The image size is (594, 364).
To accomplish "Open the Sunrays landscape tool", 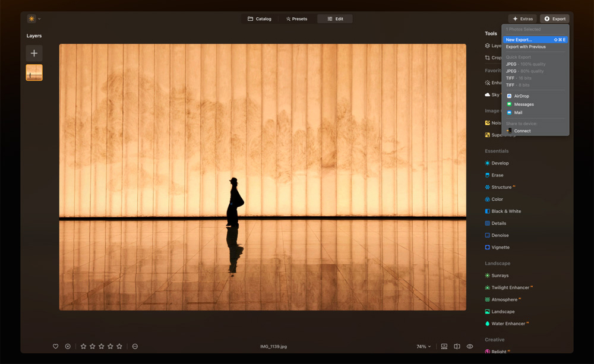I will [500, 276].
